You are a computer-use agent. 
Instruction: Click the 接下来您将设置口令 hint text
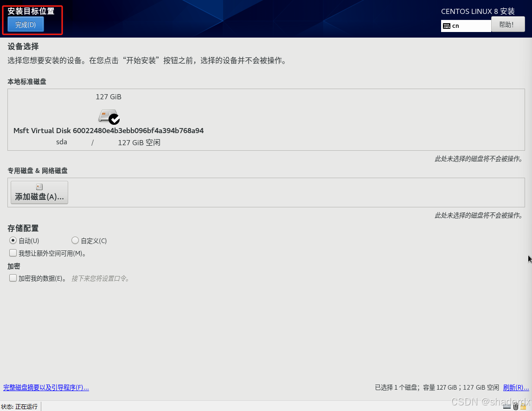[x=100, y=278]
